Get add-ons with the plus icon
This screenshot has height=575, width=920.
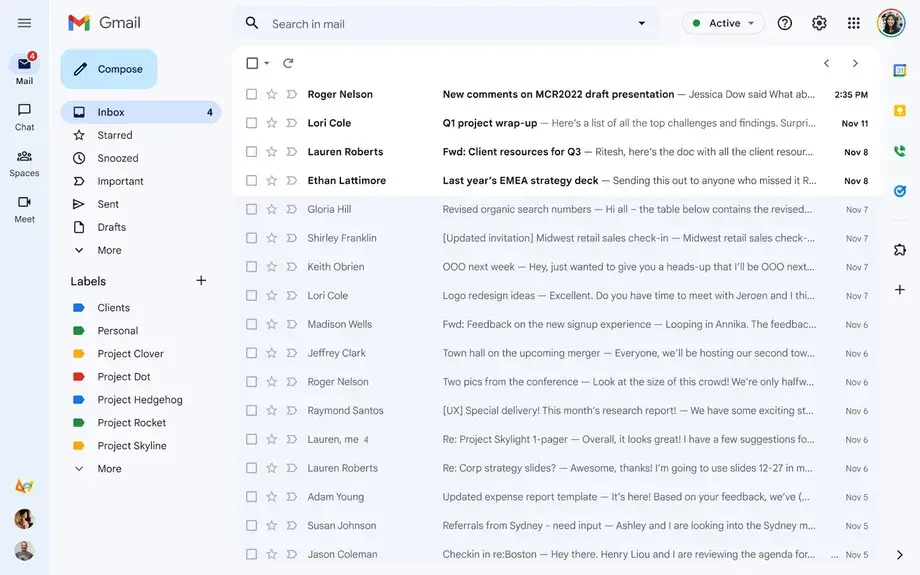coord(899,289)
